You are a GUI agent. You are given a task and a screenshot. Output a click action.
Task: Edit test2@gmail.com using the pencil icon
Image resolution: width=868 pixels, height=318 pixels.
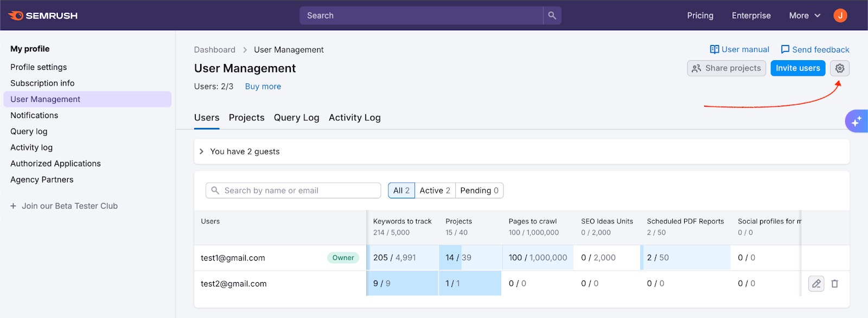816,283
